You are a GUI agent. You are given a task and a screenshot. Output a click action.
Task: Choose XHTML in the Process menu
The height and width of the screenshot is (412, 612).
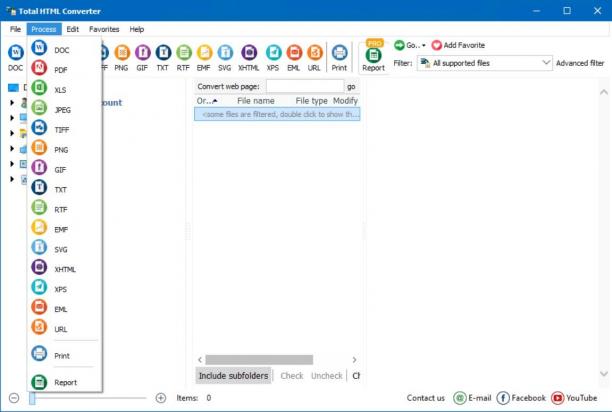point(64,269)
